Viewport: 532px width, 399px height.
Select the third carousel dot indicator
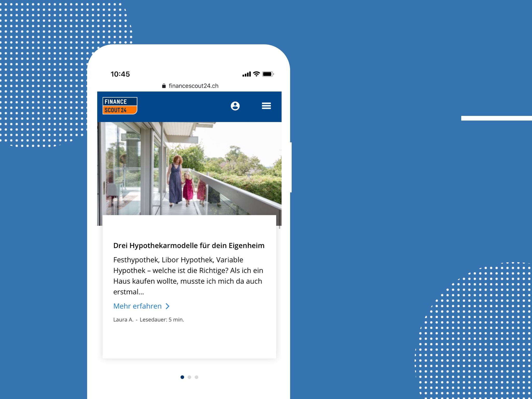pyautogui.click(x=197, y=377)
